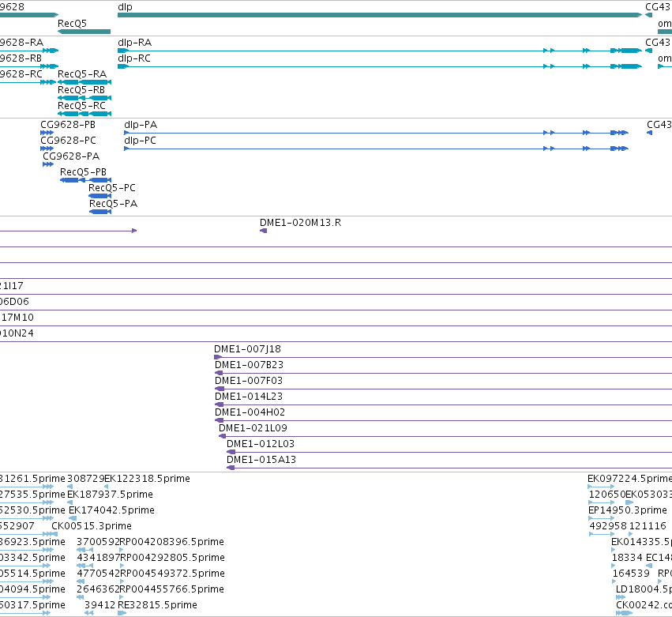This screenshot has height=617, width=672.
Task: Select the RecQ5-RA transcript label
Action: pos(82,74)
